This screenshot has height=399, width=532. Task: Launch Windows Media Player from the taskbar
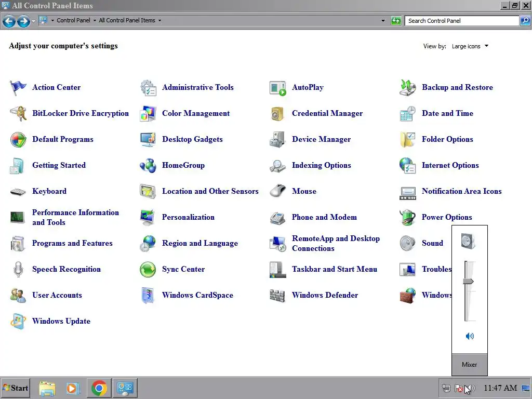pyautogui.click(x=73, y=388)
